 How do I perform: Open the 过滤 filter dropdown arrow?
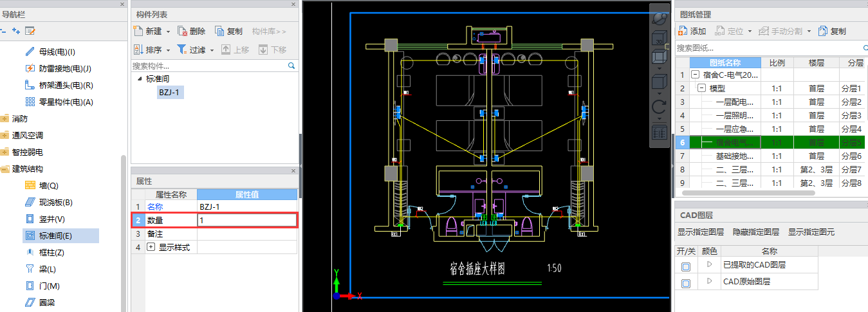coord(212,50)
